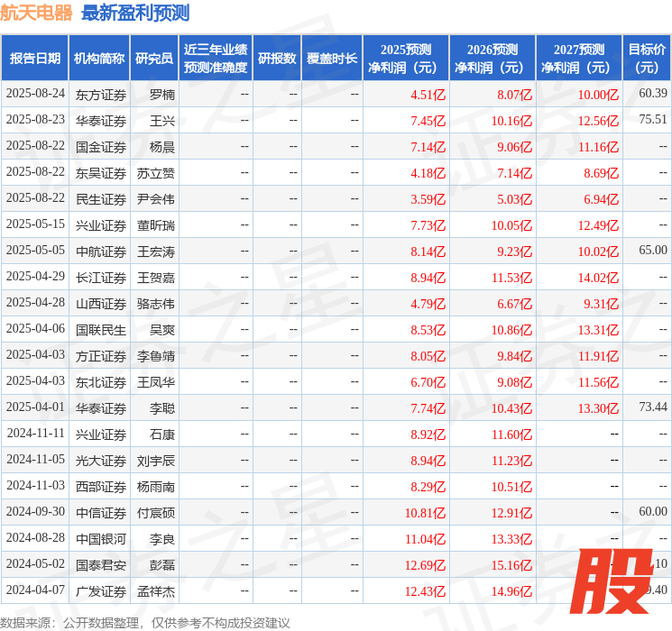Screen dimensions: 672x631
Task: Click the 近三年业绩预测准确度 column header
Action: tap(216, 58)
